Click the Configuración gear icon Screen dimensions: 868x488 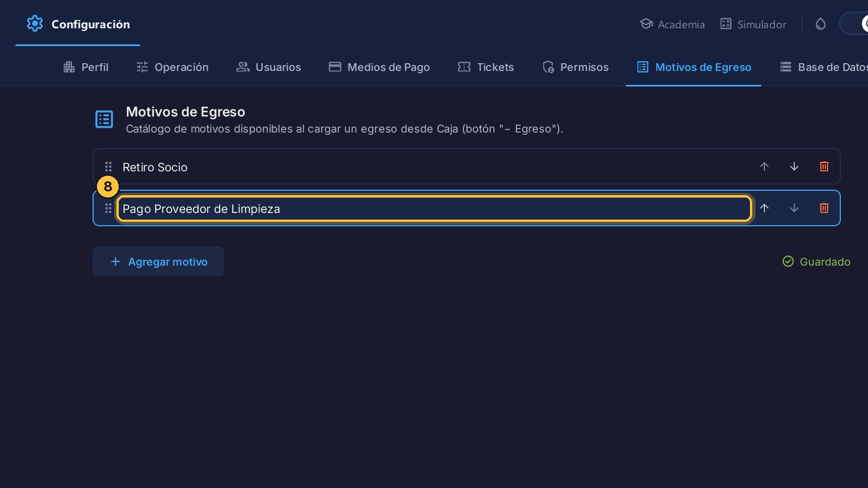(x=35, y=24)
